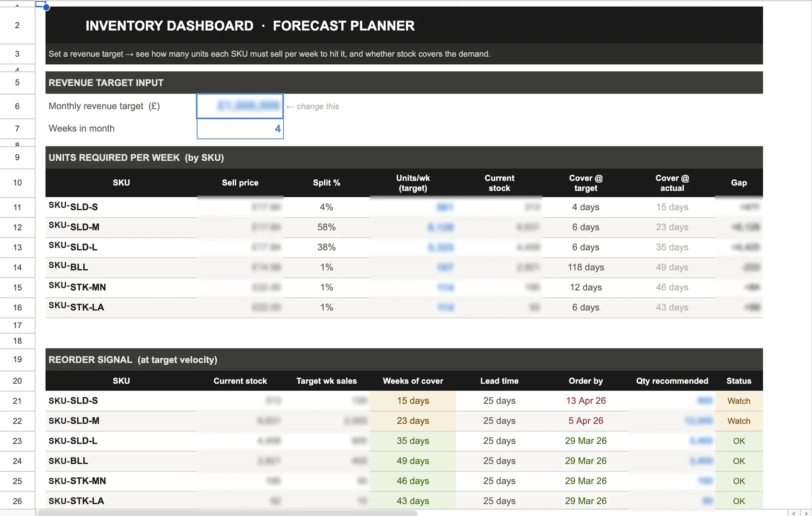Click the scroll left arrow at bottom corner

pyautogui.click(x=794, y=513)
